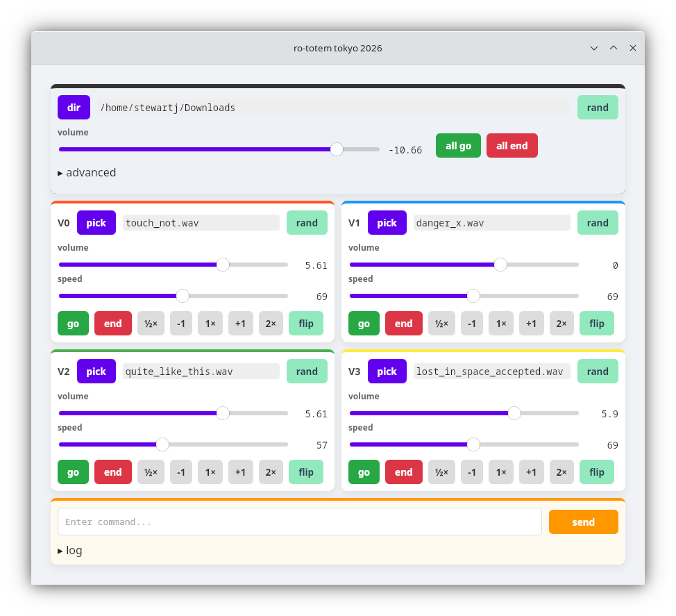676x616 pixels.
Task: Flip V0 playback direction
Action: [x=306, y=324]
